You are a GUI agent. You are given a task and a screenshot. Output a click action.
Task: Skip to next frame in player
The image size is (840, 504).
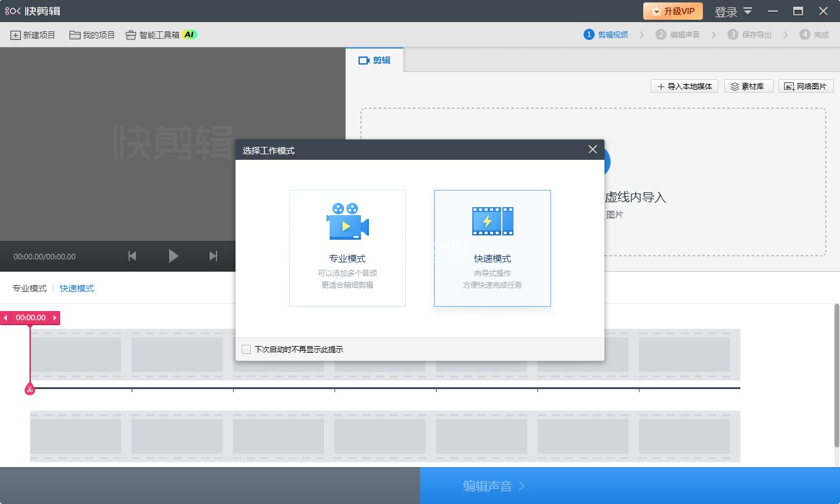213,256
